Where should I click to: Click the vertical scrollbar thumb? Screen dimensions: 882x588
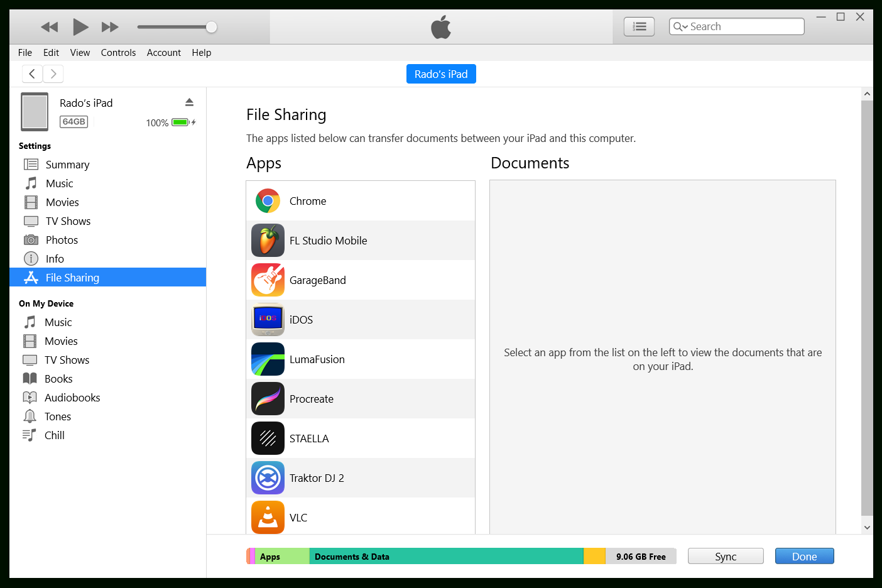(x=867, y=308)
